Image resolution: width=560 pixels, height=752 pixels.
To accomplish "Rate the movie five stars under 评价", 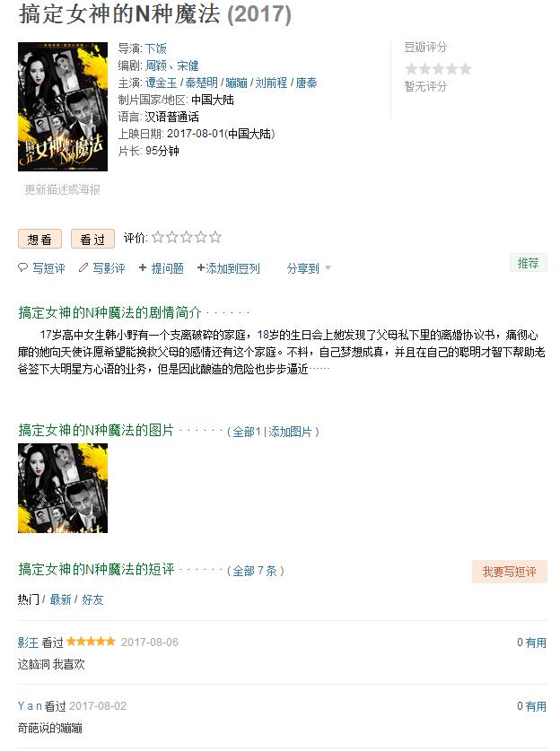I will 215,237.
